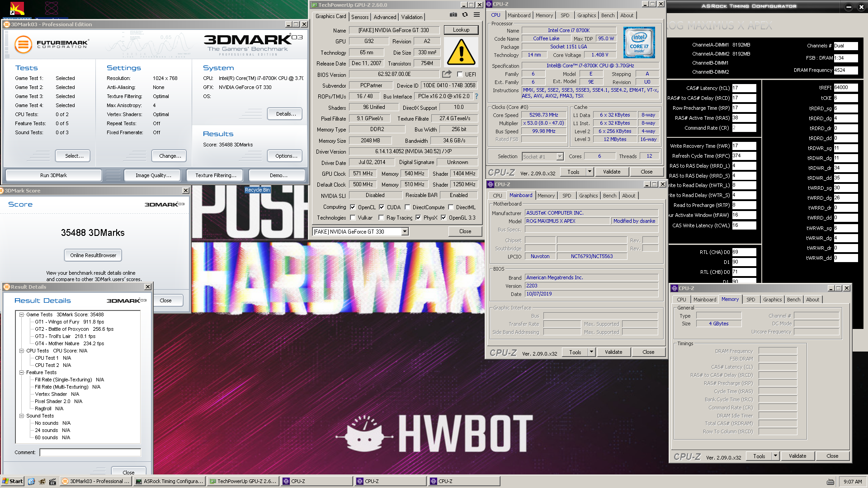Collapse the Sound Tests tree node

point(21,416)
